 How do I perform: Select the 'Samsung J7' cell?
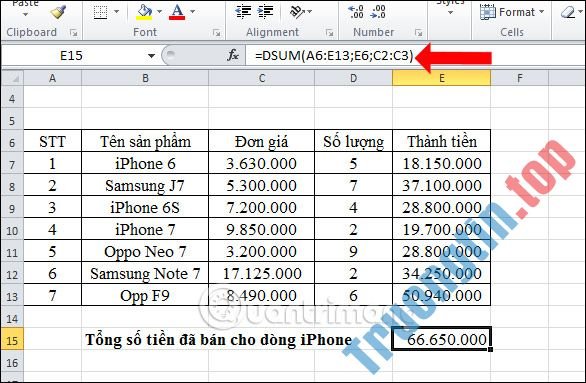(x=145, y=185)
